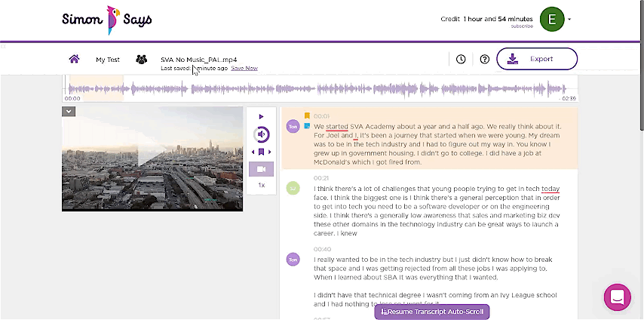Click the word "McDonald's" in the transcript
Screen dimensions: 644x320
click(x=333, y=162)
